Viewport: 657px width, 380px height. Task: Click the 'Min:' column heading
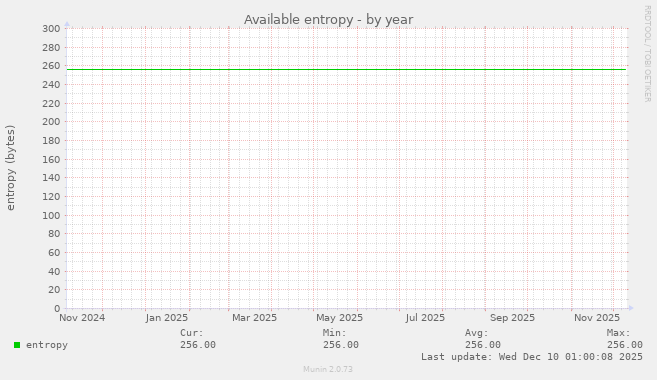pyautogui.click(x=334, y=333)
